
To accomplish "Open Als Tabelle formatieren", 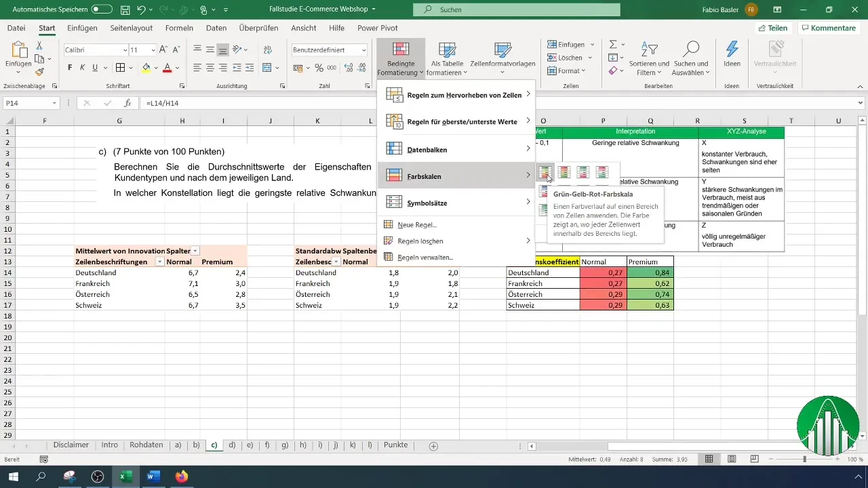I will click(x=447, y=58).
